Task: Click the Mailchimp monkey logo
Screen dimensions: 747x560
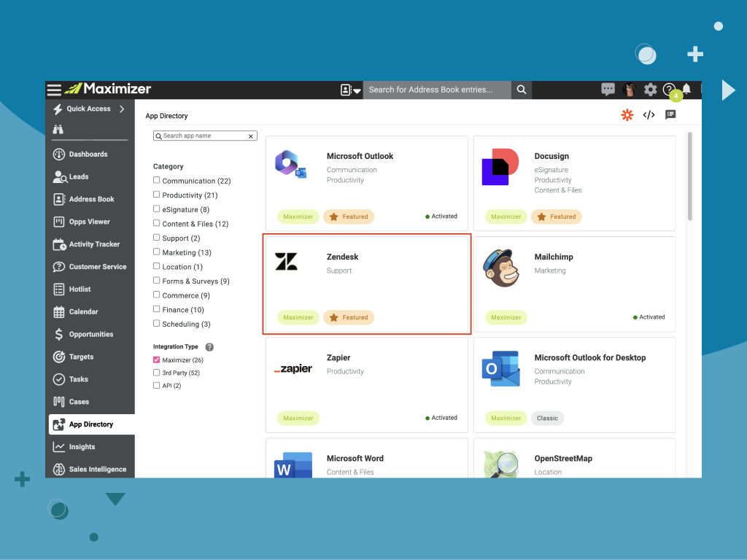Action: pos(500,268)
